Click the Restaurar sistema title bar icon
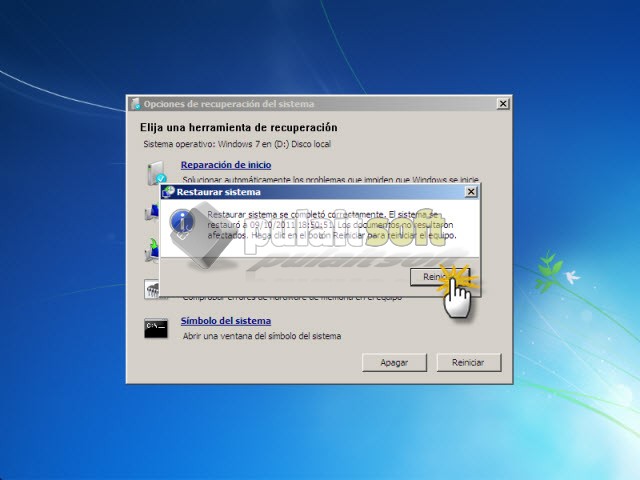The width and height of the screenshot is (640, 480). tap(168, 191)
